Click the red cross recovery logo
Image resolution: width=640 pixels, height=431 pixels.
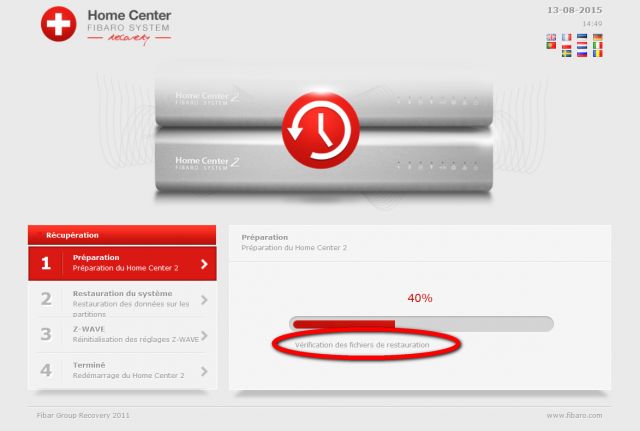pos(58,24)
